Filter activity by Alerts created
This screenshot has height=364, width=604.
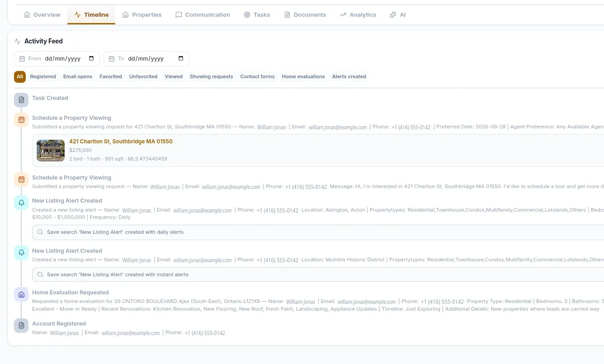[349, 77]
